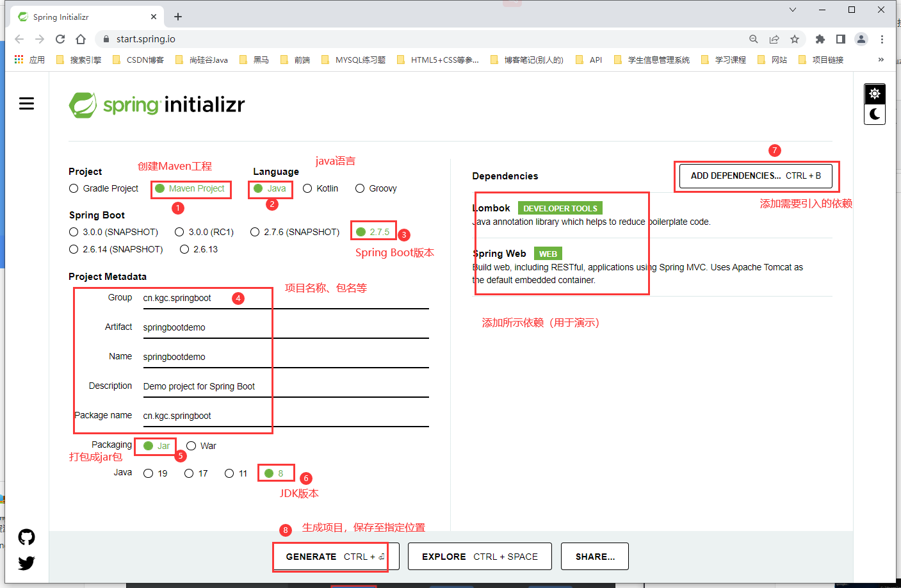This screenshot has width=901, height=588.
Task: Click the Spring Initializr logo
Action: click(x=157, y=104)
